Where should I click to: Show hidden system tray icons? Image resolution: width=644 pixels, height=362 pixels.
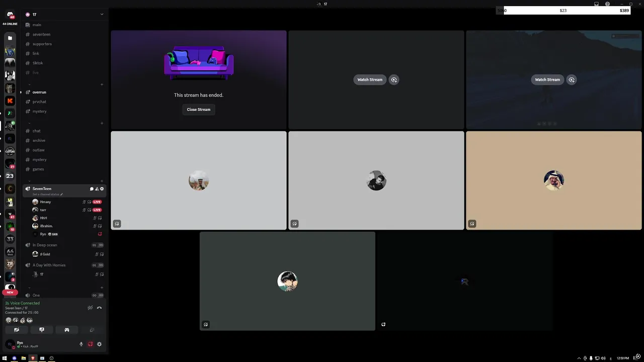pyautogui.click(x=579, y=358)
